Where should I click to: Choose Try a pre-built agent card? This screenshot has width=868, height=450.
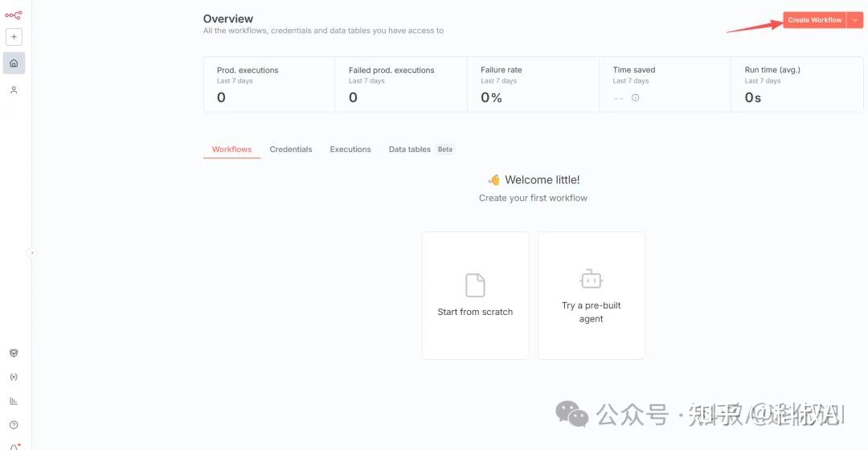(x=592, y=295)
